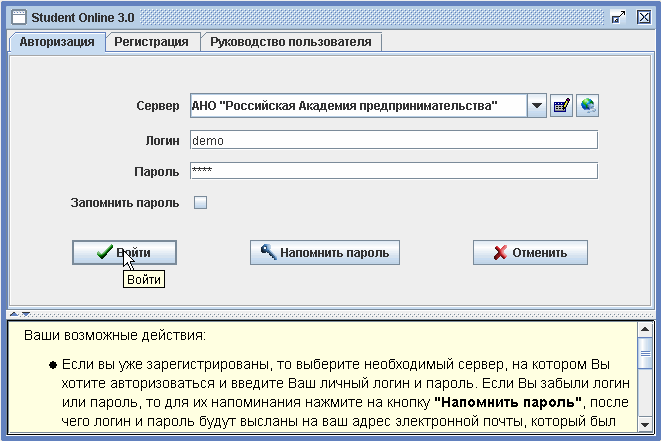Open the Руководство пользователя tab
This screenshot has width=661, height=441.
[290, 42]
